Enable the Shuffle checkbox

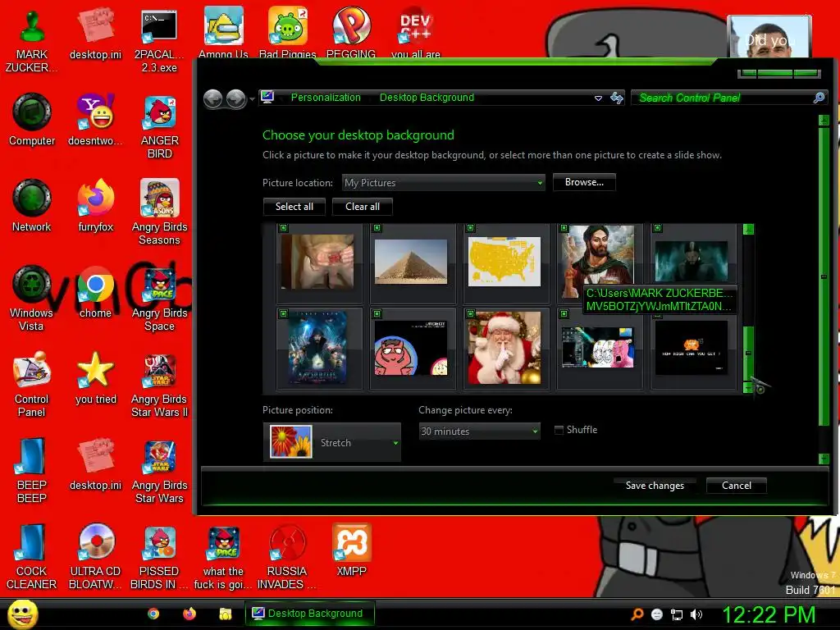[x=559, y=430]
